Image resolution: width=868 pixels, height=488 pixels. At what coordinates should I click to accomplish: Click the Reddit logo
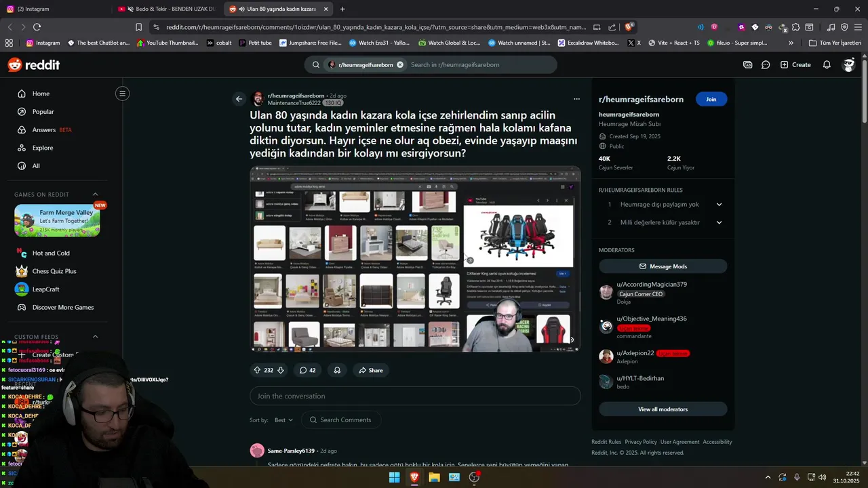pyautogui.click(x=34, y=64)
